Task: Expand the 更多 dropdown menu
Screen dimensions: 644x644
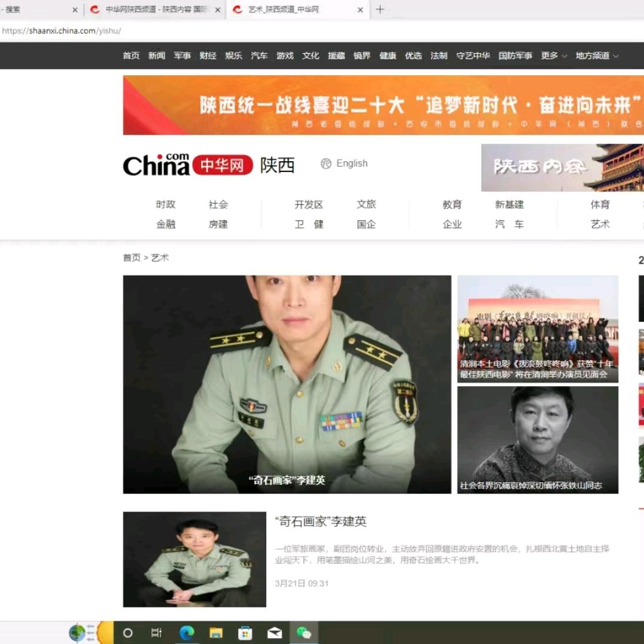Action: pos(549,56)
